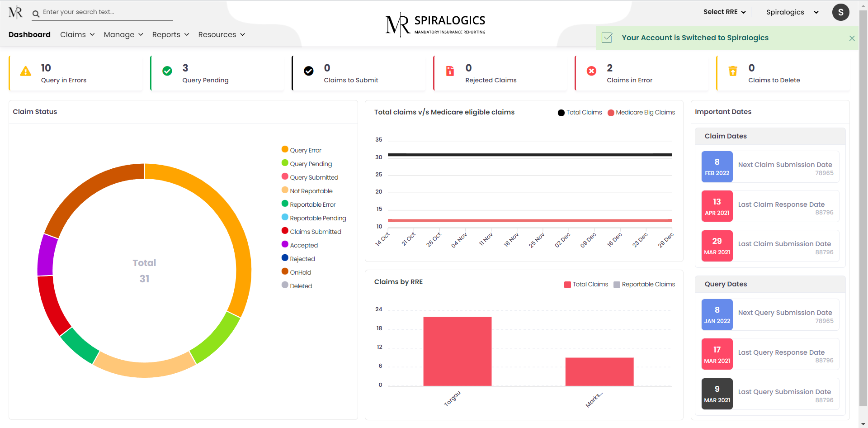Expand the Spiralogics account dropdown
Screen dimensions: 868x428
[792, 12]
